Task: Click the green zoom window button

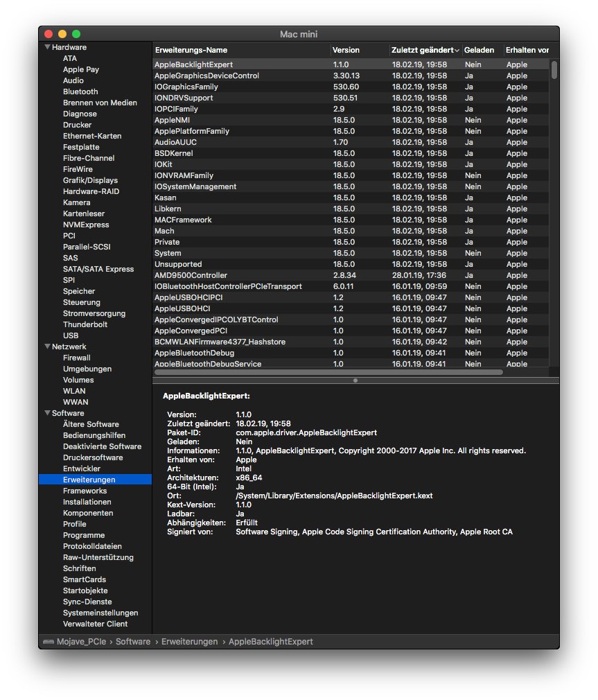Action: (76, 34)
